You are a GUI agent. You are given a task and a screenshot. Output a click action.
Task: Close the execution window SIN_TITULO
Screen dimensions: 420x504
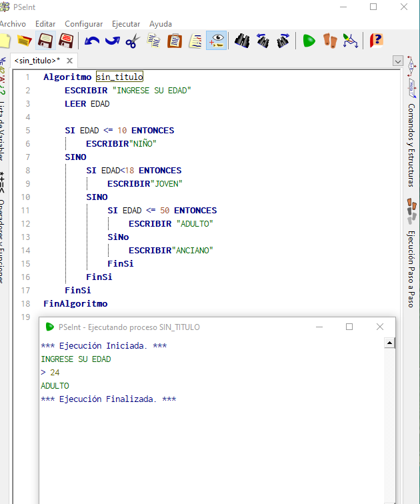click(380, 327)
